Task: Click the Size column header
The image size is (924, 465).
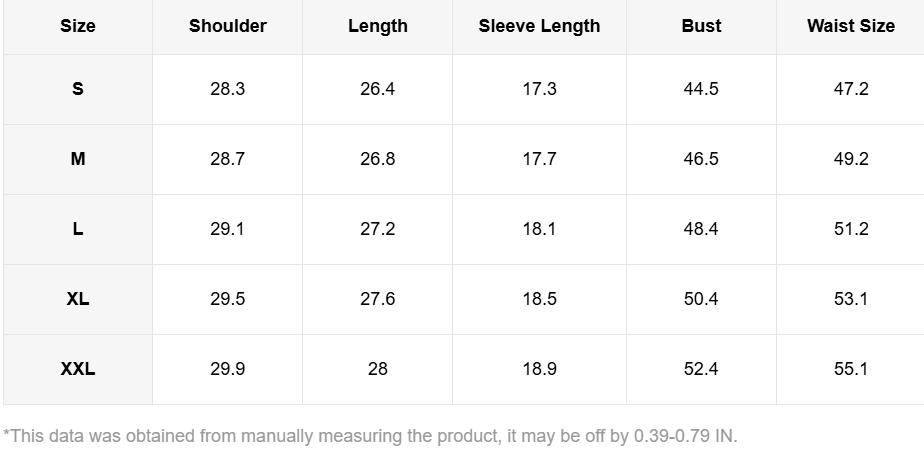Action: (x=78, y=26)
